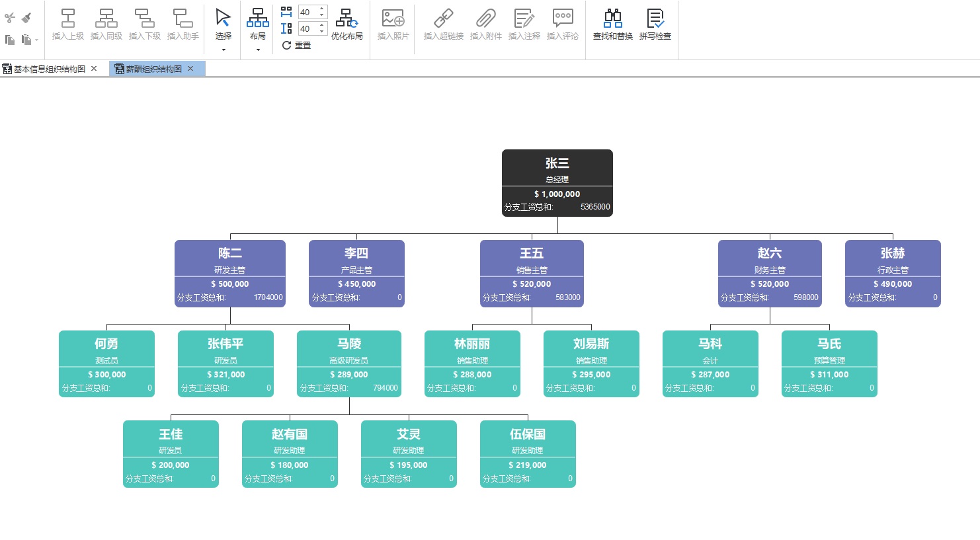Close the 薪酬组织结构图 tab
980x540 pixels.
coord(190,69)
